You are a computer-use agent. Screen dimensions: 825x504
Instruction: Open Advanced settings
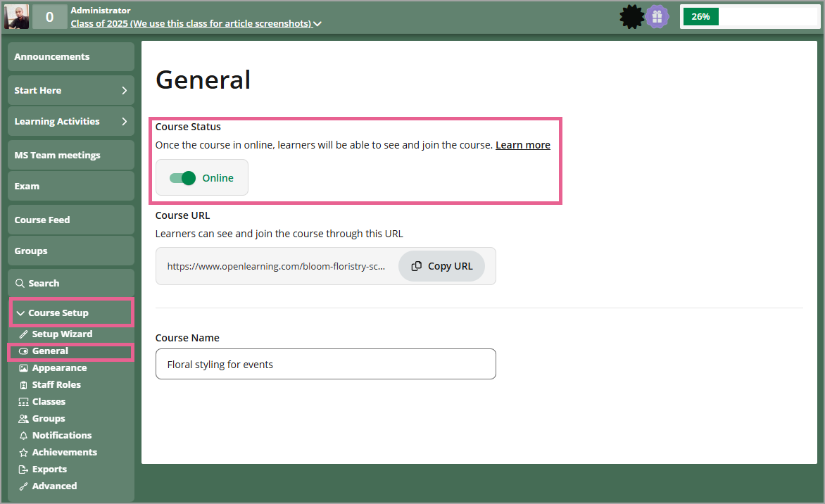[x=54, y=486]
